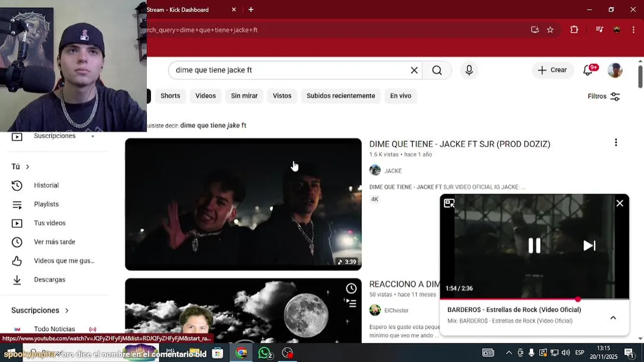Pause the miniplayer video
The width and height of the screenshot is (644, 362).
pos(534,245)
